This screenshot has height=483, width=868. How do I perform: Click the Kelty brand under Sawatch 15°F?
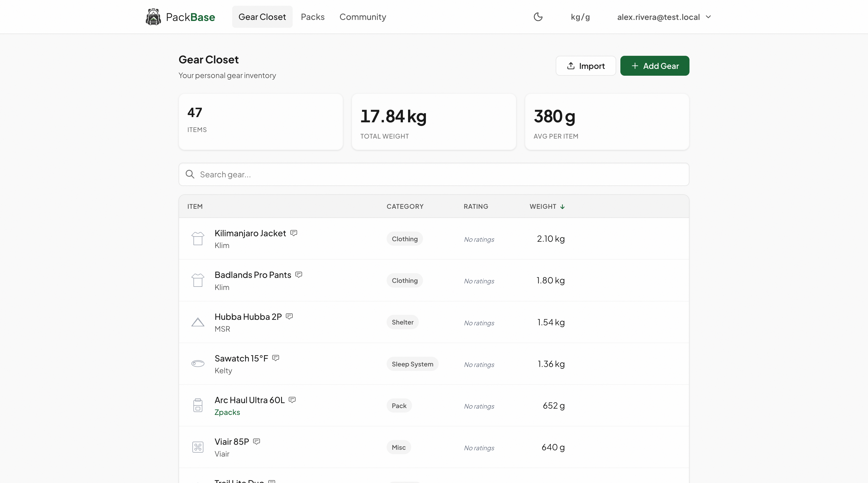coord(223,371)
